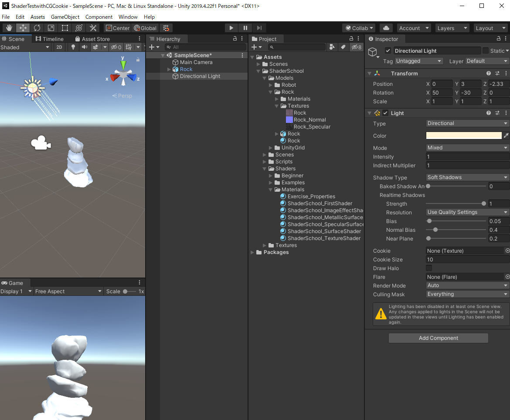This screenshot has width=510, height=420.
Task: Toggle hidden packages visibility in Project
Action: [x=357, y=47]
